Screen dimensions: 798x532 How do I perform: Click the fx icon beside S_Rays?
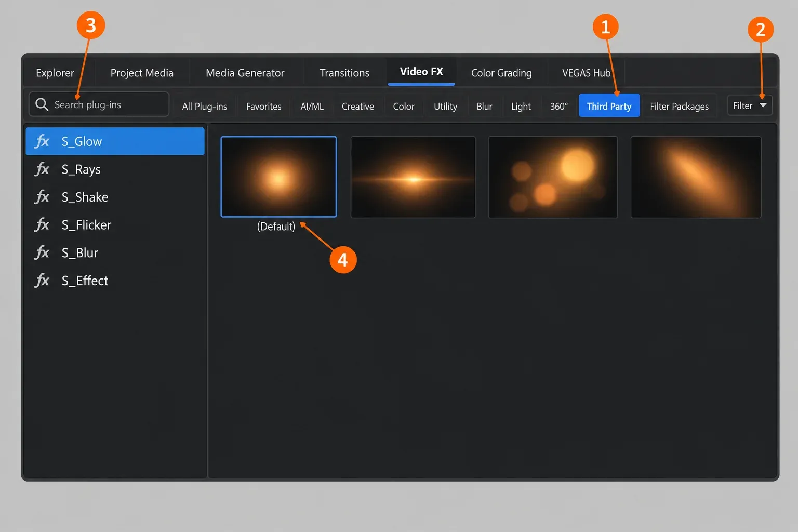(x=42, y=169)
